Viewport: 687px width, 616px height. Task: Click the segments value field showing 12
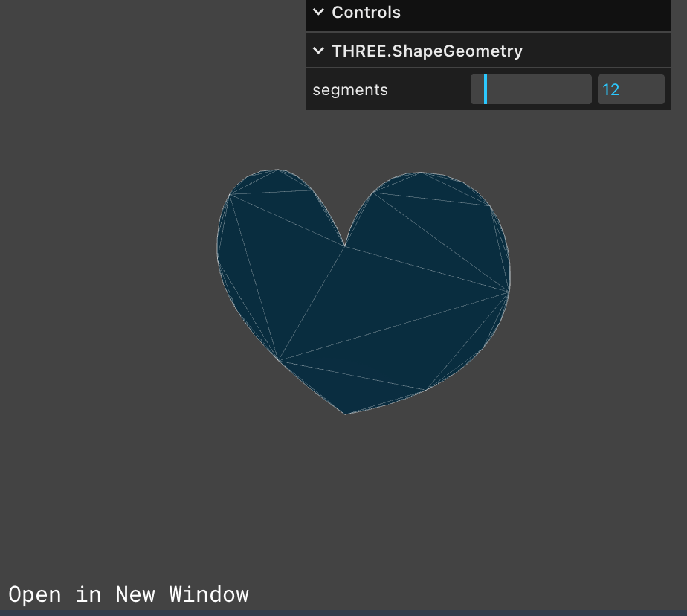tap(631, 89)
